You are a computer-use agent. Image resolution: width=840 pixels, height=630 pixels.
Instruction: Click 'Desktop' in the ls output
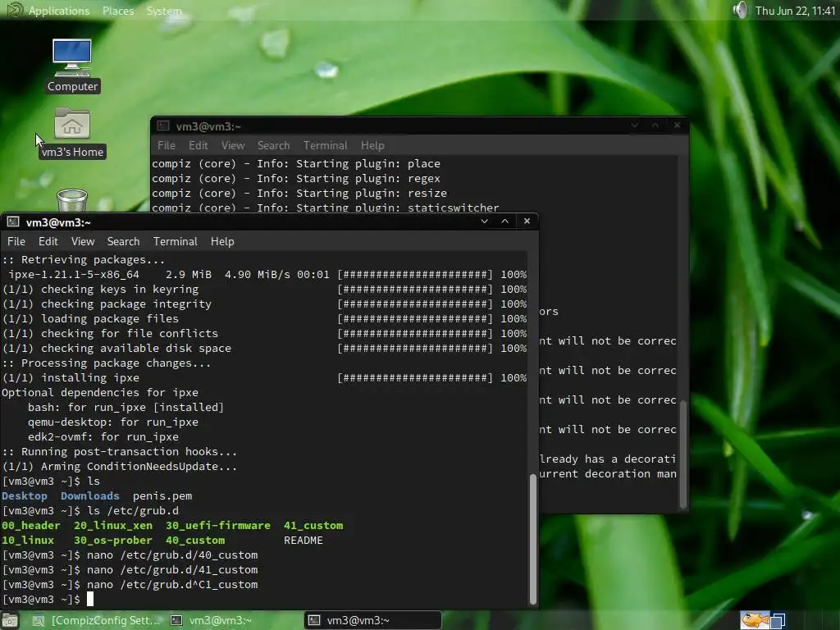pos(24,496)
